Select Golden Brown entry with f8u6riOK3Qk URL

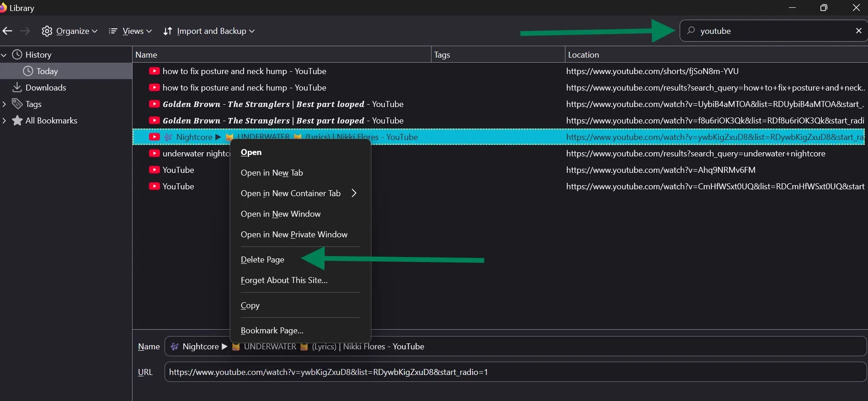498,120
